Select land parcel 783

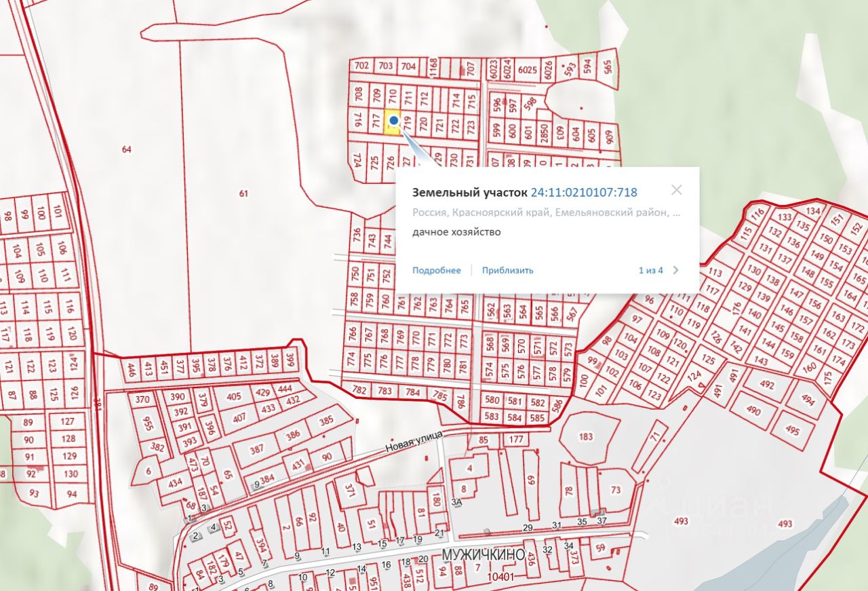tap(385, 391)
